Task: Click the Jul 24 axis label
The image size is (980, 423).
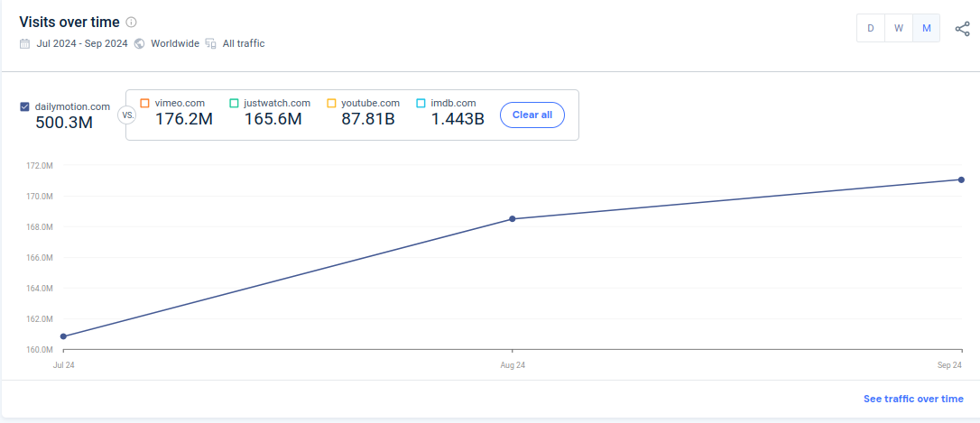Action: point(63,365)
